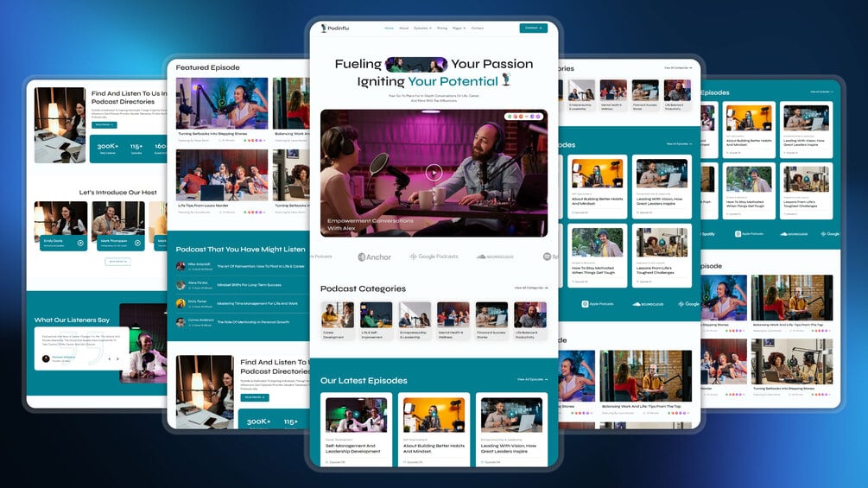
Task: Click the SoundCloud logo under hero video
Action: tap(495, 257)
